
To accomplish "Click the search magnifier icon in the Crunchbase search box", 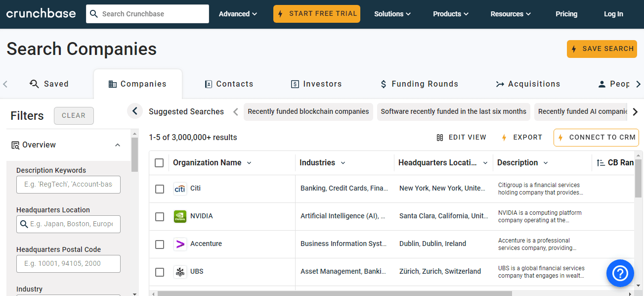I will [x=94, y=14].
